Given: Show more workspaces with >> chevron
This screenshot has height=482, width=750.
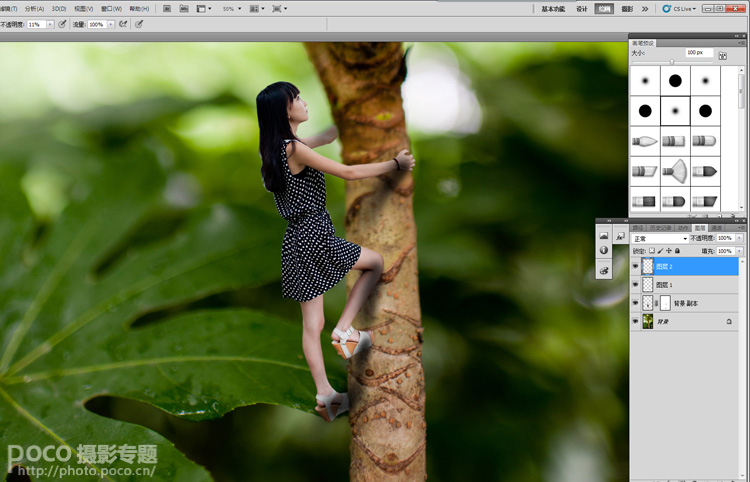Looking at the screenshot, I should click(x=645, y=9).
